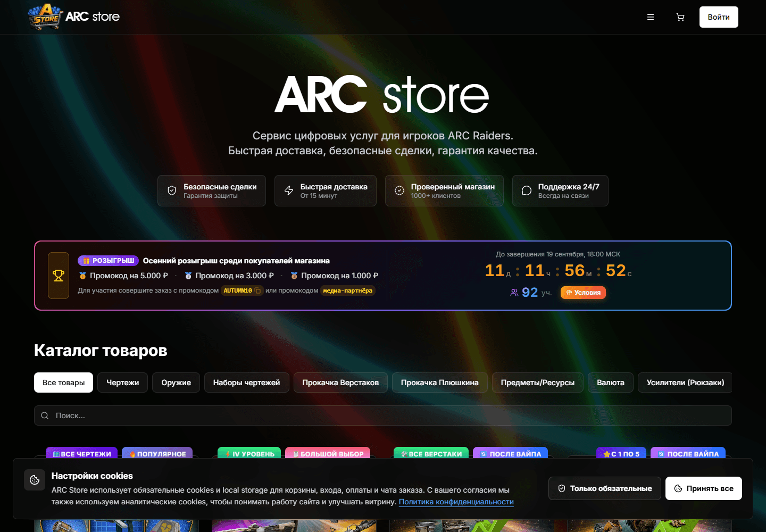Click Промокод на 1.000 ₽ prize text
The image size is (766, 532).
pyautogui.click(x=339, y=276)
